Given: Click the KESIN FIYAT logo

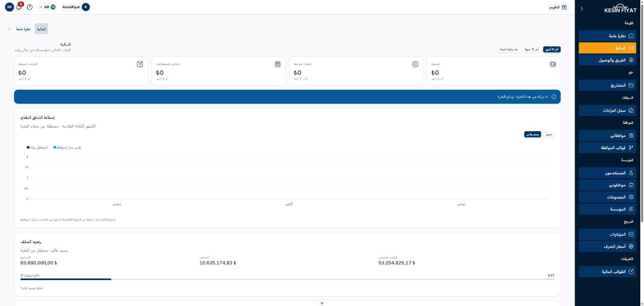Looking at the screenshot, I should click(620, 9).
